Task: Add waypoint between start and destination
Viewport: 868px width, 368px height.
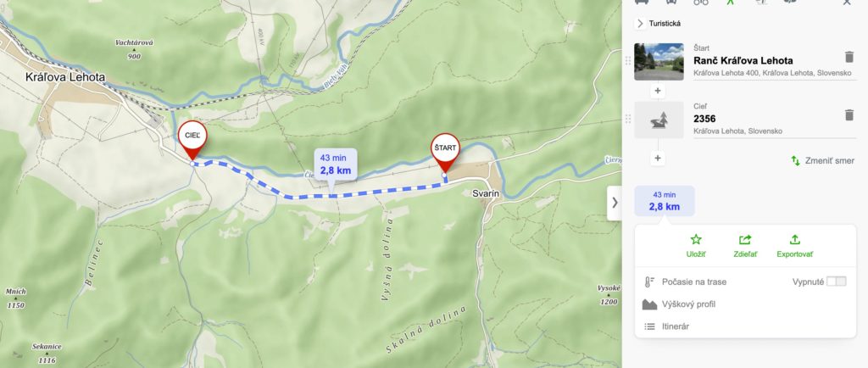Action: (x=657, y=91)
